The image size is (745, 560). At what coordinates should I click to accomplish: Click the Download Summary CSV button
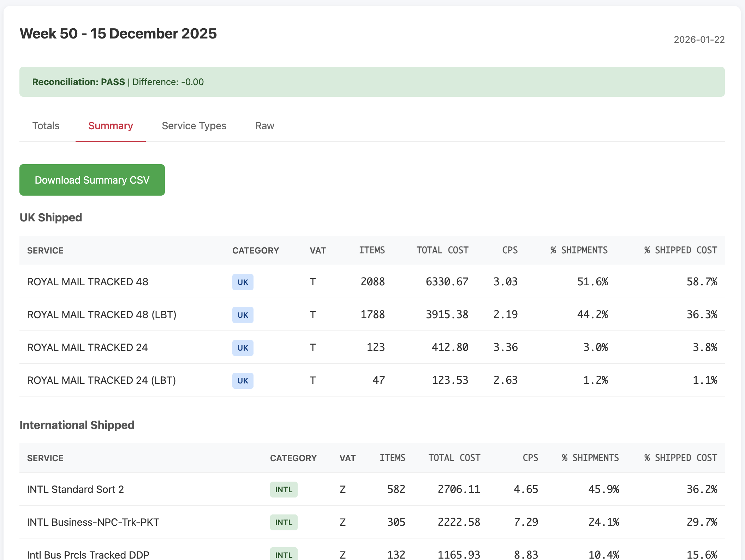(92, 180)
